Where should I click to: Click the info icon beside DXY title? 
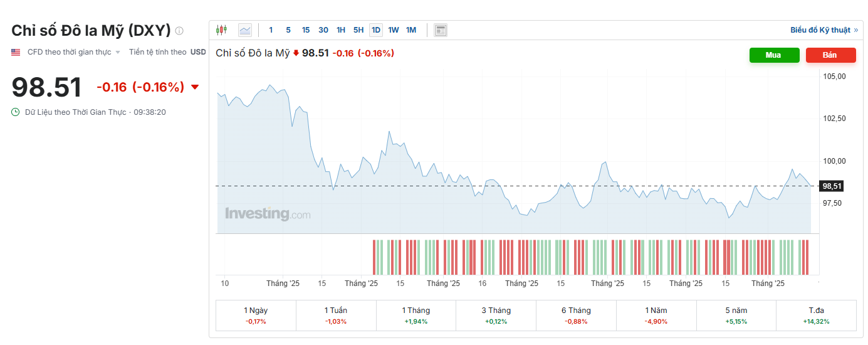(x=179, y=31)
